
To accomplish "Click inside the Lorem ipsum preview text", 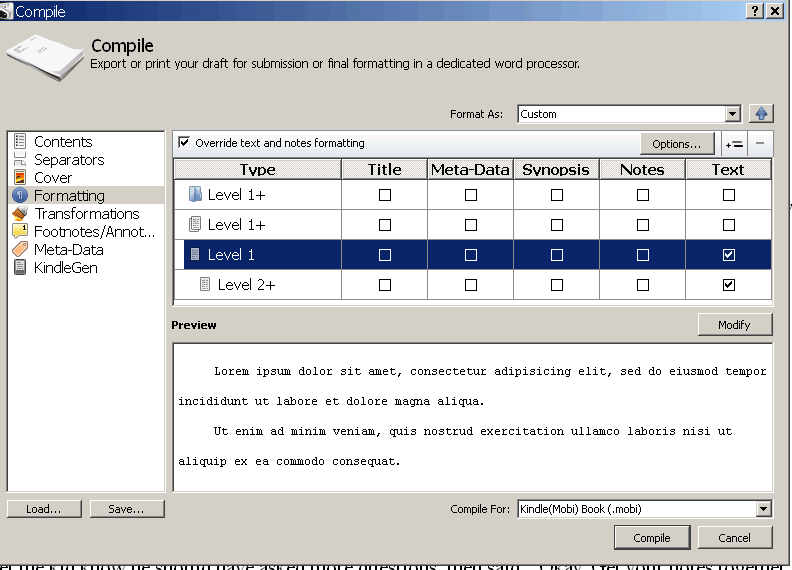I will 472,416.
